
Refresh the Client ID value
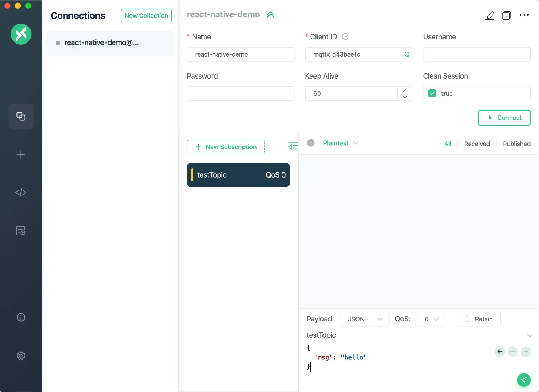click(x=406, y=54)
